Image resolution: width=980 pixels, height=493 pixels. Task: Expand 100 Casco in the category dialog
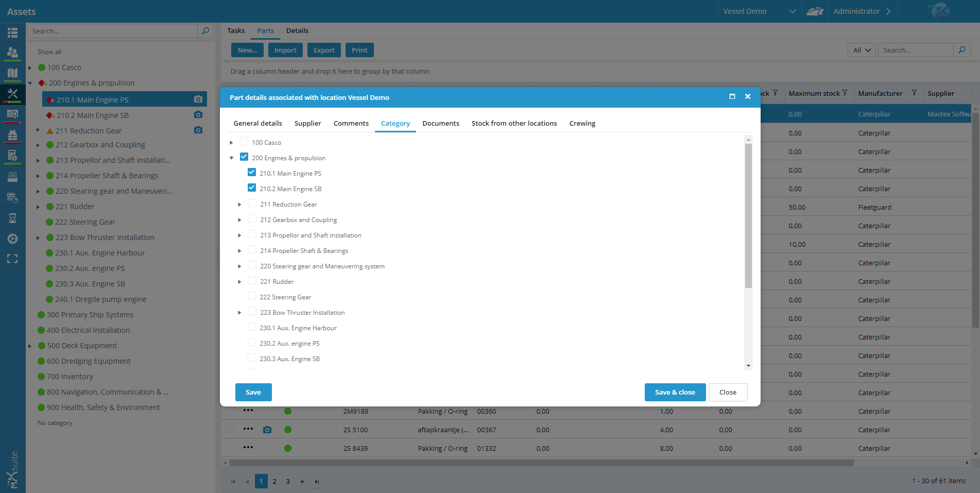[231, 143]
